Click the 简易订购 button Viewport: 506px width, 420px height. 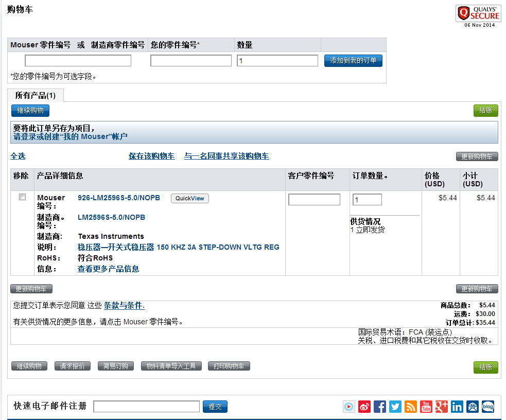(x=116, y=366)
